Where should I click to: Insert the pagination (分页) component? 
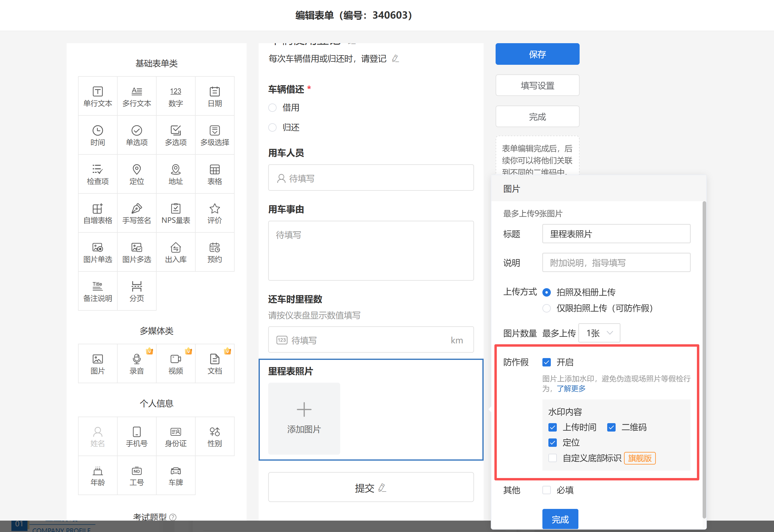point(136,291)
